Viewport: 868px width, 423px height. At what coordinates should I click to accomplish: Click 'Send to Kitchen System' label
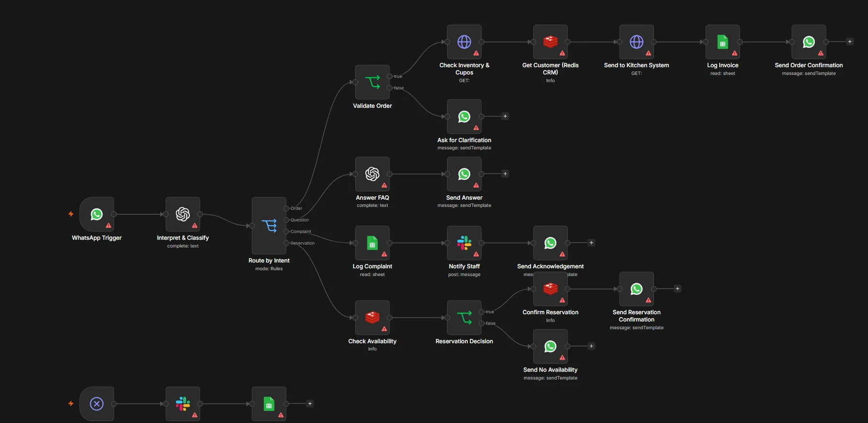tap(637, 65)
